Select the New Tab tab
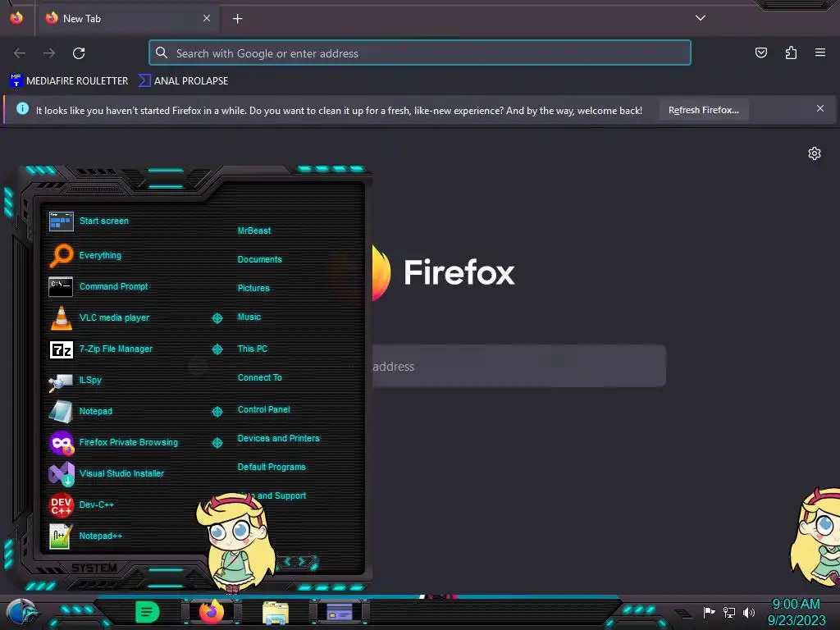840x630 pixels. pos(127,18)
